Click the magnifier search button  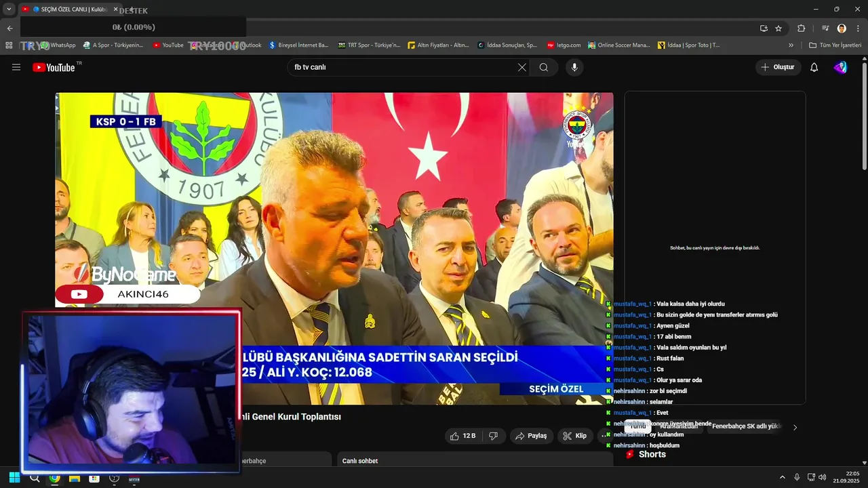point(544,67)
